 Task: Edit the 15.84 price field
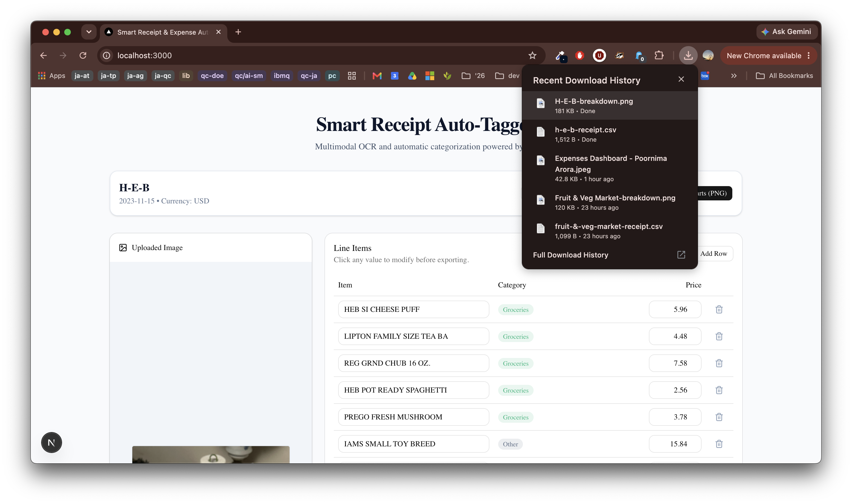point(675,444)
